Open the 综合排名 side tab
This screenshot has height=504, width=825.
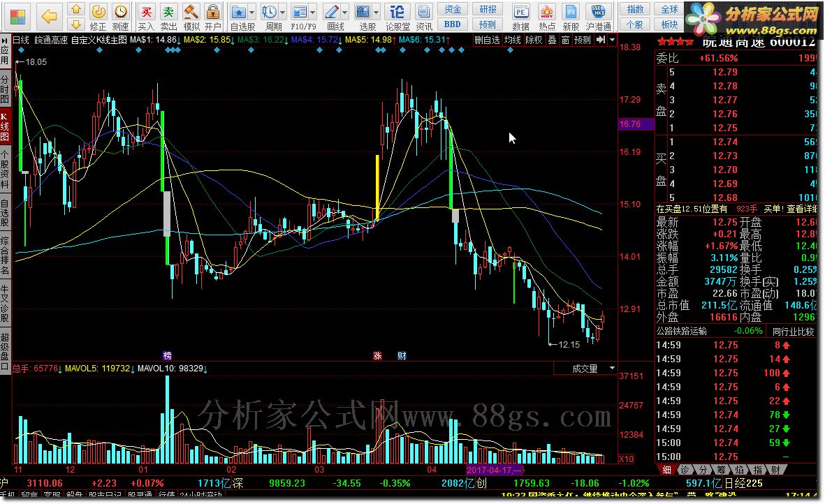pyautogui.click(x=5, y=256)
